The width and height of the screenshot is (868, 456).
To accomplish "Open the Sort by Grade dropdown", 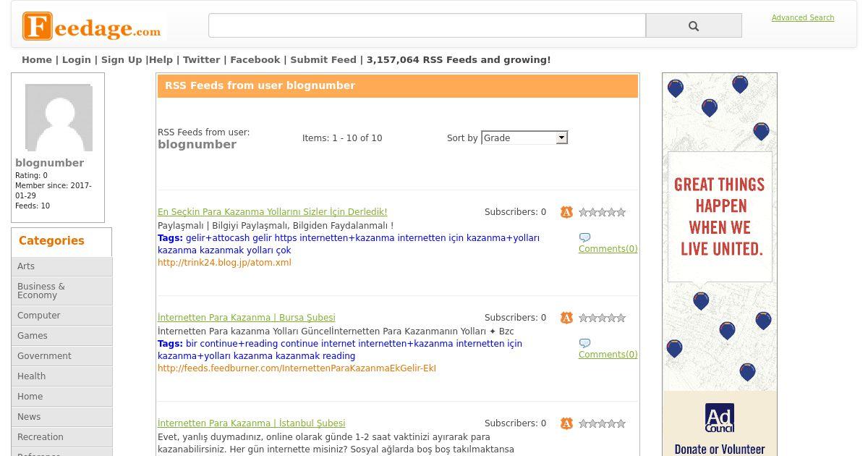I will coord(524,138).
